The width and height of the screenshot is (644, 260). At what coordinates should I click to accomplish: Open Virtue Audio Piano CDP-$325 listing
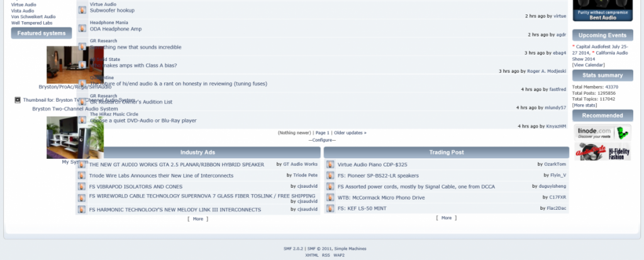click(x=372, y=165)
